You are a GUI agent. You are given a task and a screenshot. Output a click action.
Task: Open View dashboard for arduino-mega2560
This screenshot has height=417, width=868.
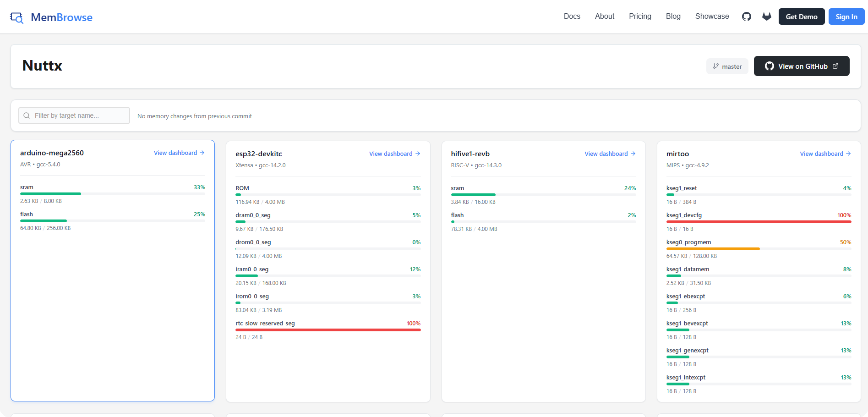coord(179,153)
